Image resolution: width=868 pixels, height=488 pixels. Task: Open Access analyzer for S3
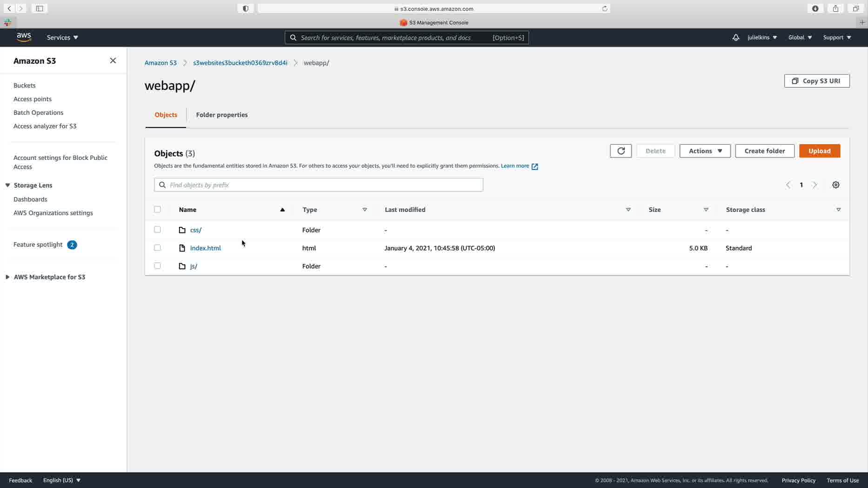tap(45, 126)
